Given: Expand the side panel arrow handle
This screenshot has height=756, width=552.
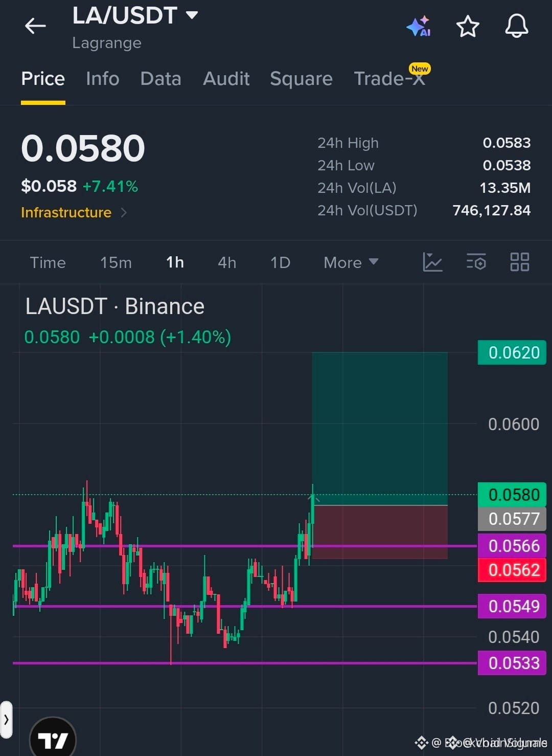Looking at the screenshot, I should pyautogui.click(x=6, y=720).
